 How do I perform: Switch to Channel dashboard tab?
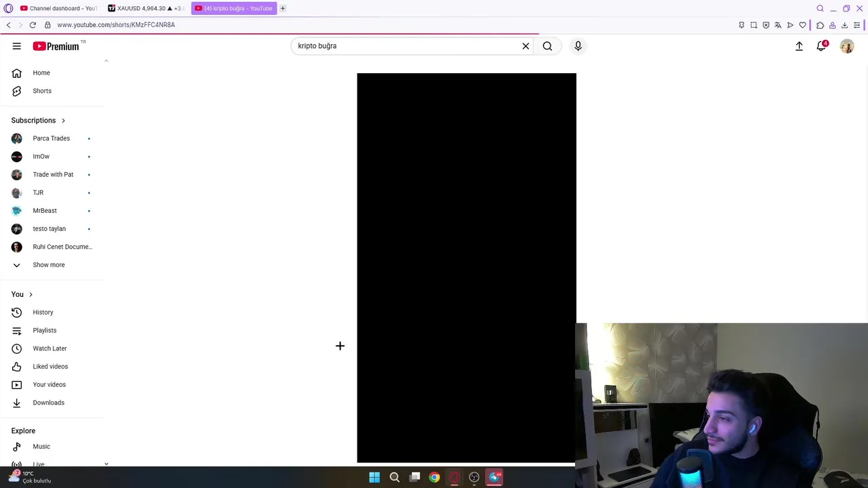(x=59, y=8)
